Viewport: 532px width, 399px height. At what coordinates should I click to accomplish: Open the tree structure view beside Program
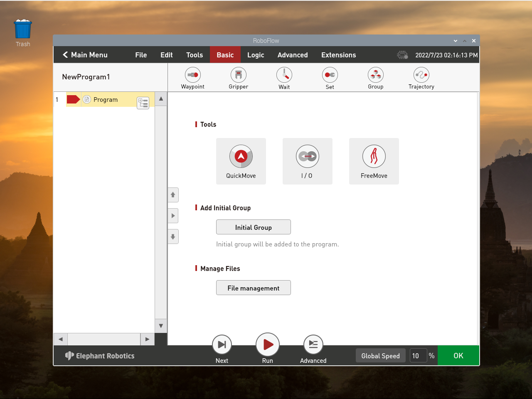[x=143, y=103]
